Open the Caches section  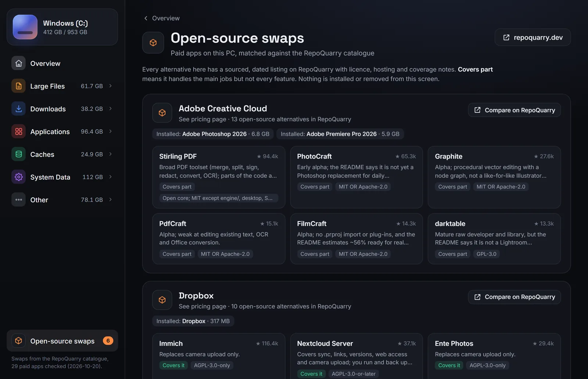[62, 154]
